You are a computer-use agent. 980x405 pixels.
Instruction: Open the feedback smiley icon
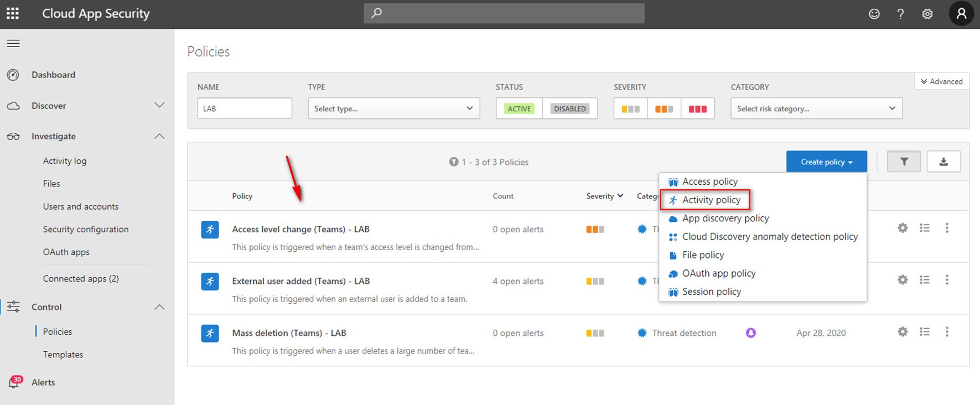click(874, 14)
